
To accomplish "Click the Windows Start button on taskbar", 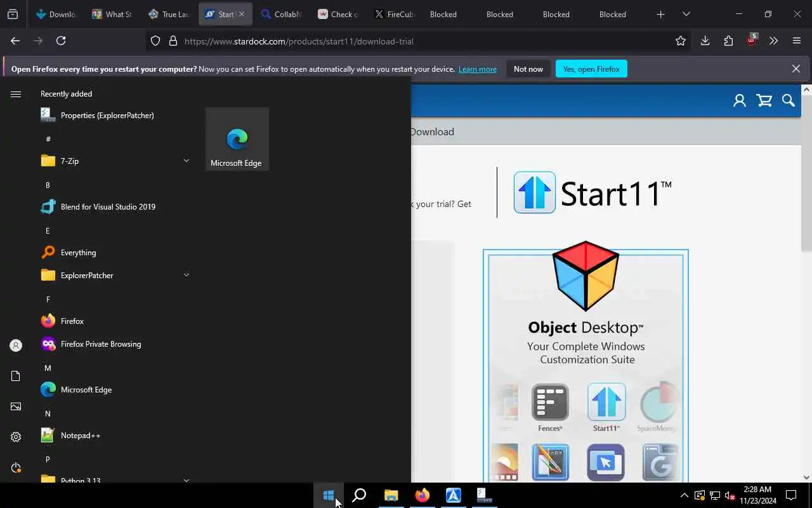I will coord(329,495).
